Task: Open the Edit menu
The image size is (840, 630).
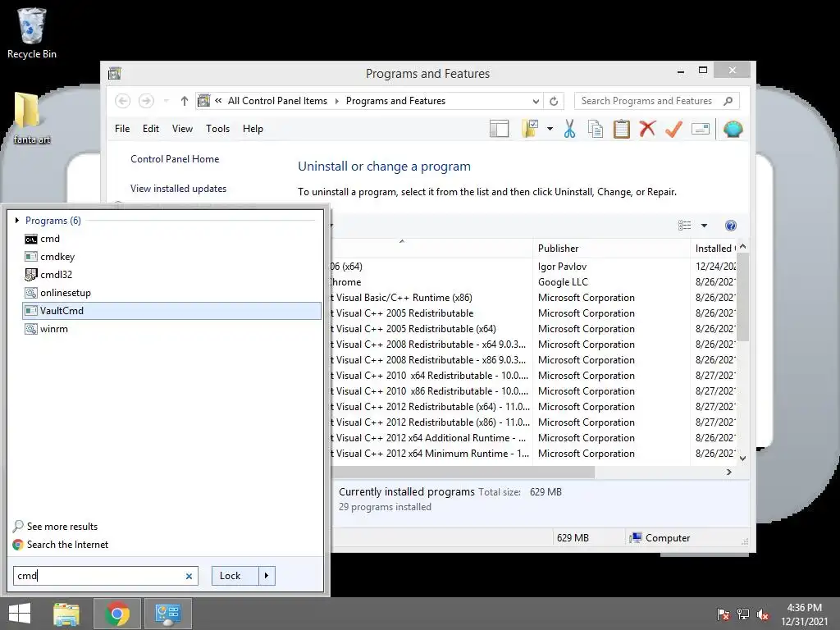Action: pos(151,129)
